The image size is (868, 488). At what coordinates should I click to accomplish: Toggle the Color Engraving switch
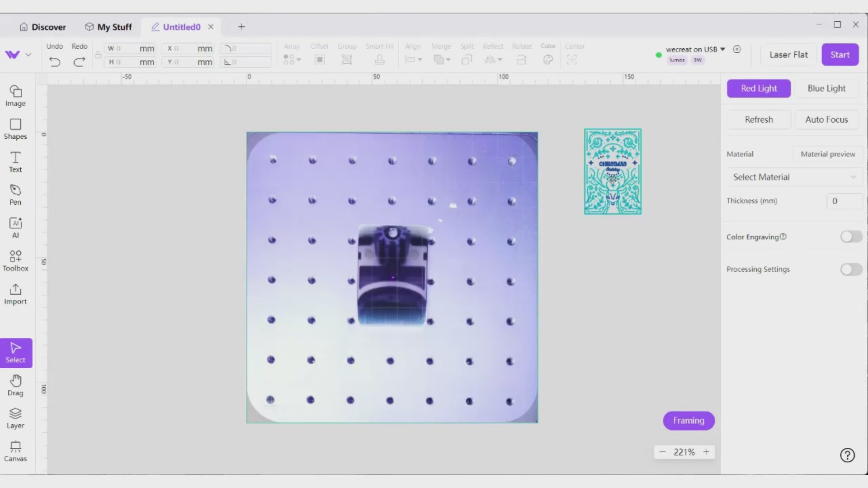point(851,237)
